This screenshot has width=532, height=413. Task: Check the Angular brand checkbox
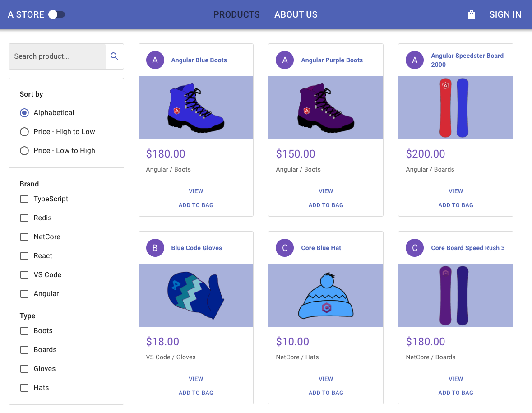pyautogui.click(x=24, y=294)
